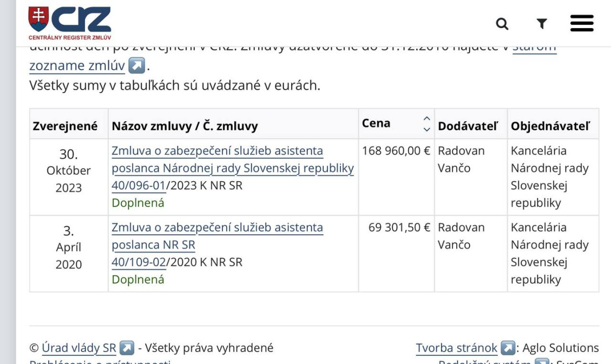
Task: Click external link icon after 'zozname zmlúv'
Action: 136,66
